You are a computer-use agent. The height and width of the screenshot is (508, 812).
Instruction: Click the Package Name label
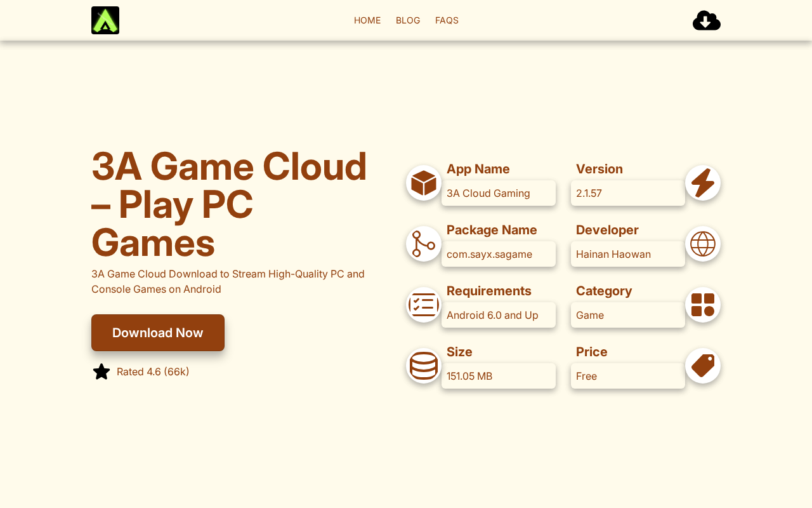tap(492, 230)
